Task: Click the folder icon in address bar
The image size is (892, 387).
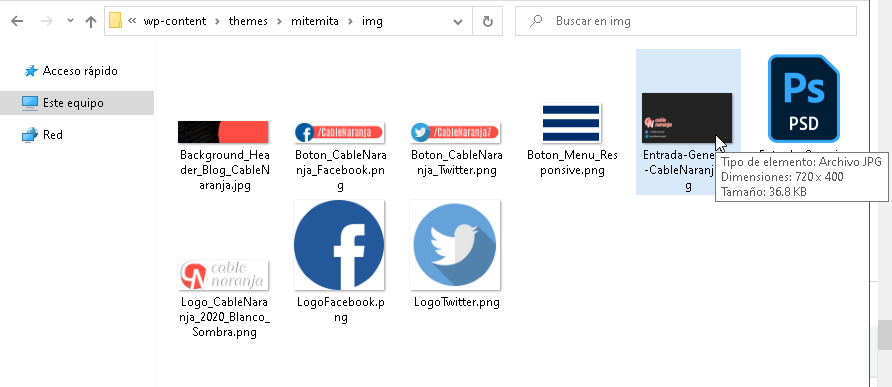Action: pos(115,21)
